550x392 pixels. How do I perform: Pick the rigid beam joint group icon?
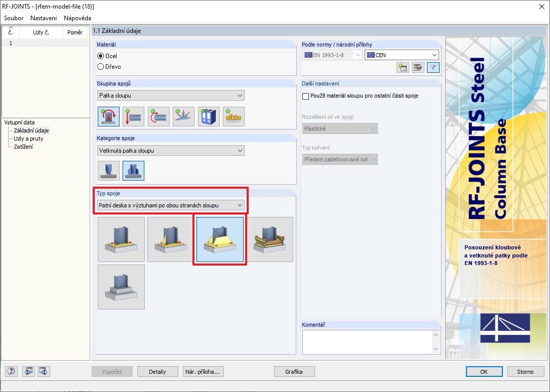[159, 117]
